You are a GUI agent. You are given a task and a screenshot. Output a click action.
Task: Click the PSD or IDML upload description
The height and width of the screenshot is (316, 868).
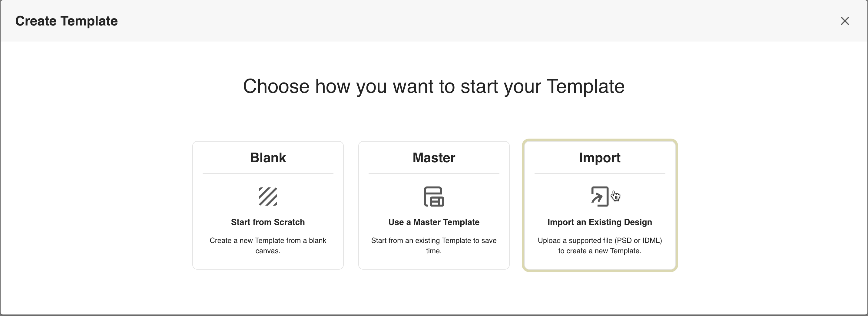(x=599, y=246)
